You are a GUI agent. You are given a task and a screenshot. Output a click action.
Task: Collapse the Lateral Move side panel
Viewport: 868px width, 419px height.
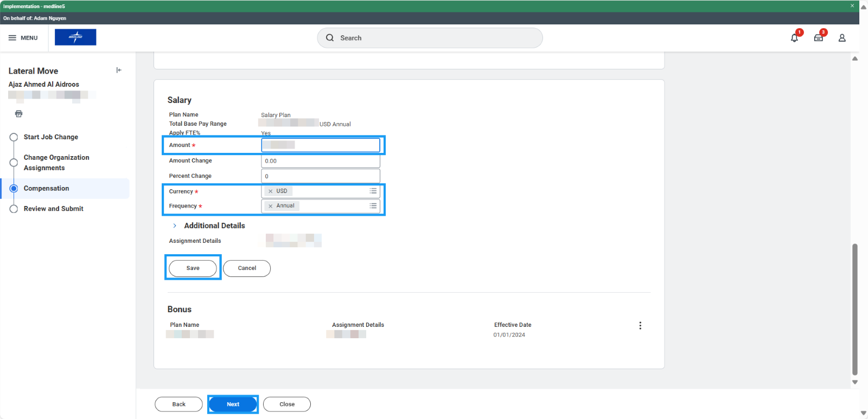coord(119,70)
